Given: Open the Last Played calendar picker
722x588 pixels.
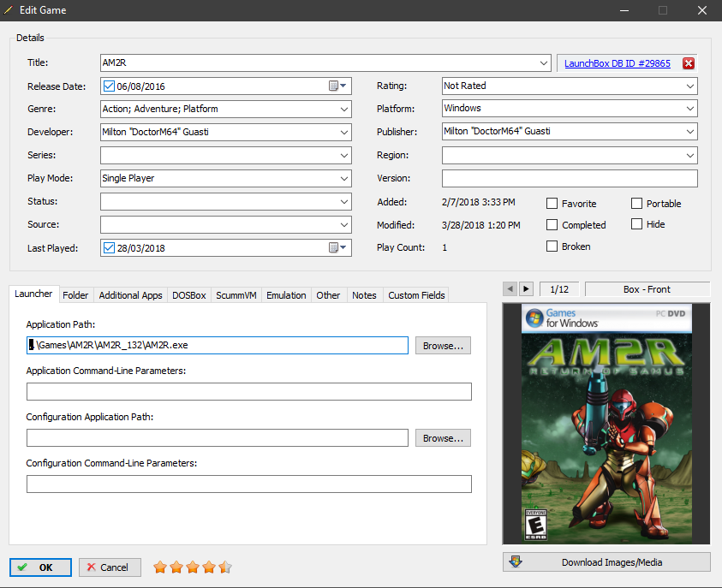Looking at the screenshot, I should click(x=337, y=247).
